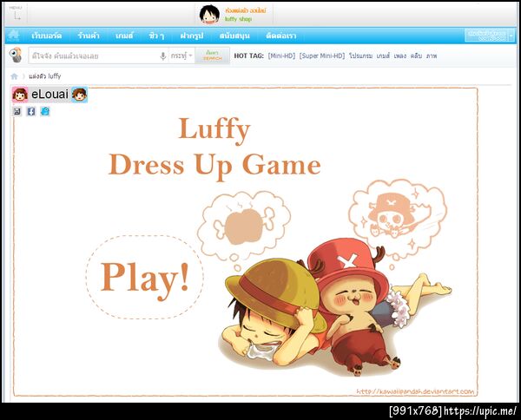Click the Luffy and Chopper artwork
Screen dimensions: 521x420
(x=335, y=309)
